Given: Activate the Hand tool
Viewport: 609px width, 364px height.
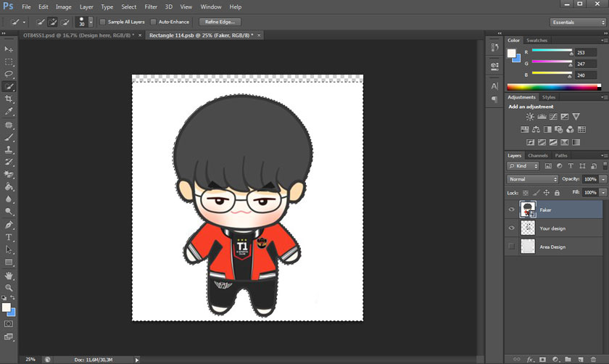Looking at the screenshot, I should click(x=9, y=276).
